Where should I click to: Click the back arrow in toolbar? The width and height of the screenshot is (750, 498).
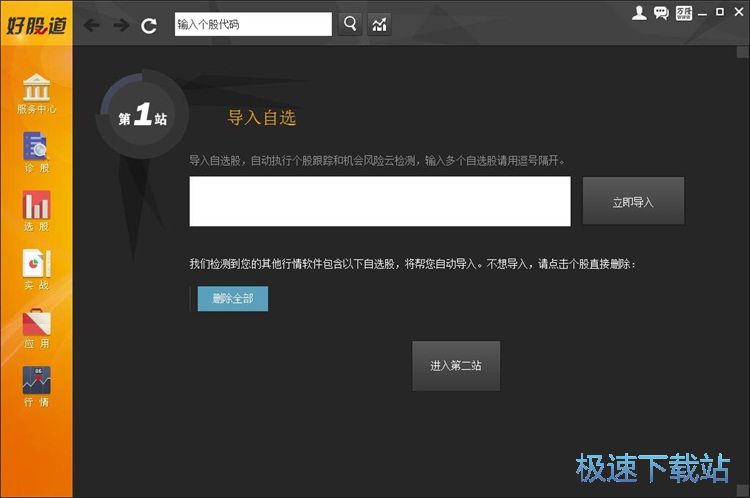(91, 25)
